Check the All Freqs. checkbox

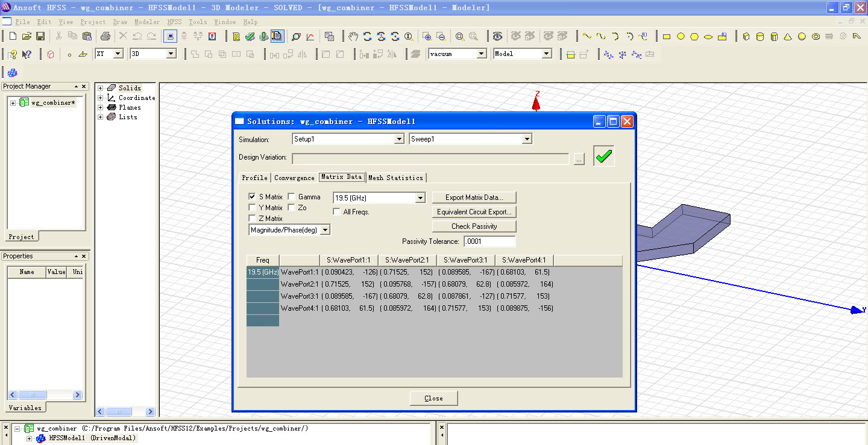point(338,212)
